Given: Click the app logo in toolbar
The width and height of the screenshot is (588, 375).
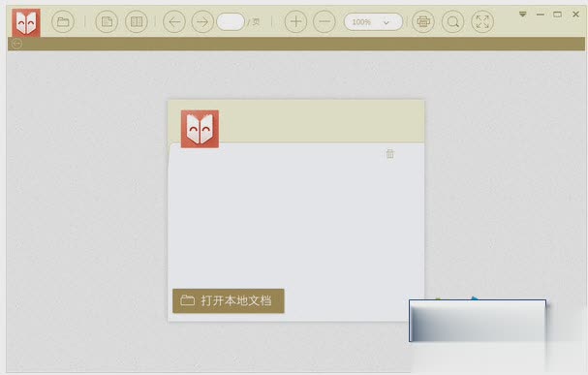Looking at the screenshot, I should 26,22.
